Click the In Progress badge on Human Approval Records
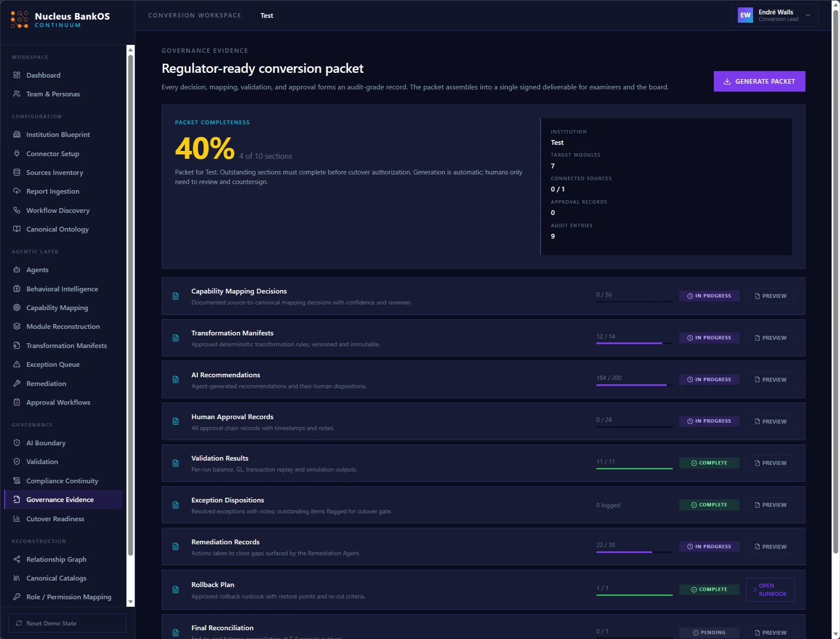 tap(709, 421)
